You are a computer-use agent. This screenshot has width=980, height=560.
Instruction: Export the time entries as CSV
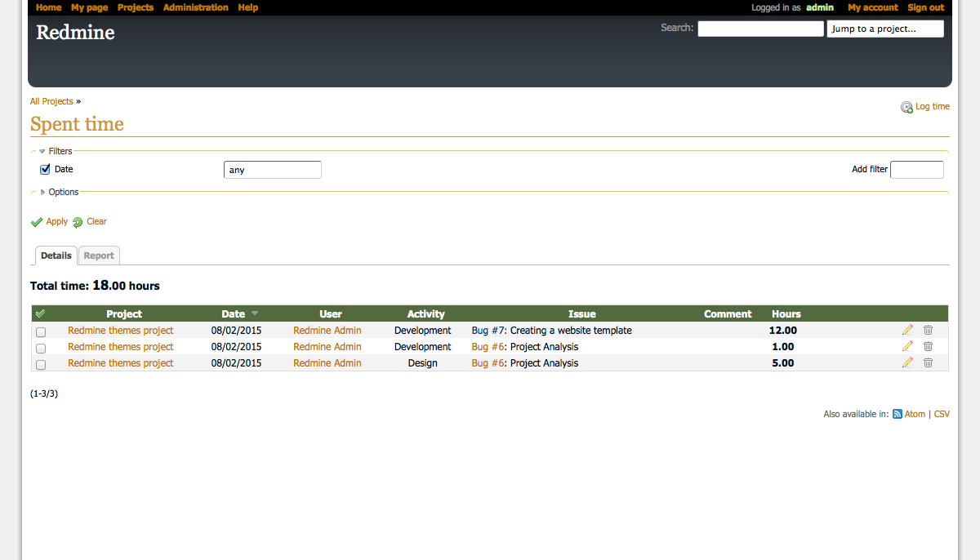(x=942, y=414)
